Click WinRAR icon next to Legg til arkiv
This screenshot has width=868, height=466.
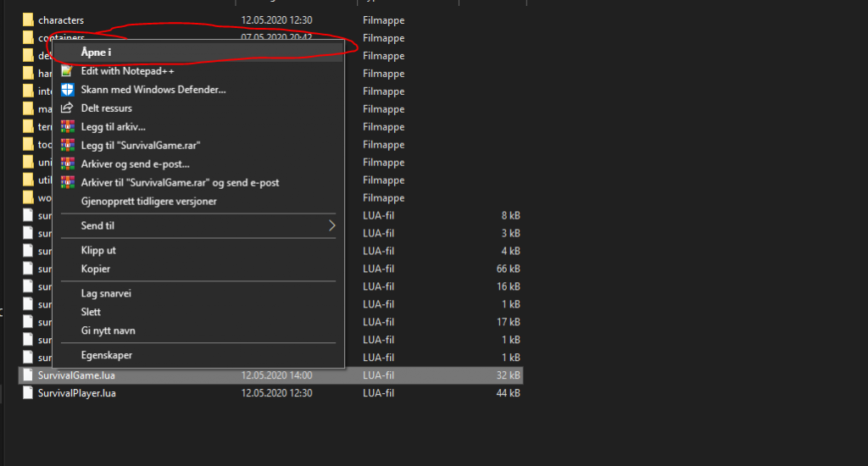pyautogui.click(x=68, y=127)
